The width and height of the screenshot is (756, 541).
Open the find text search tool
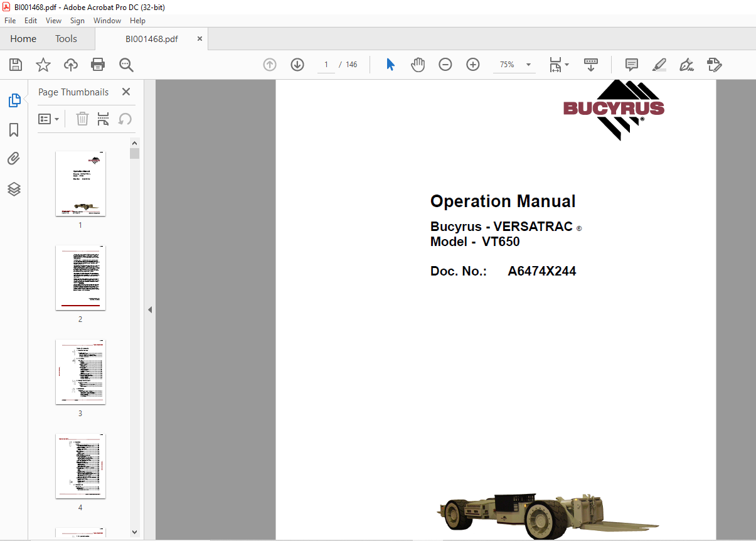126,65
